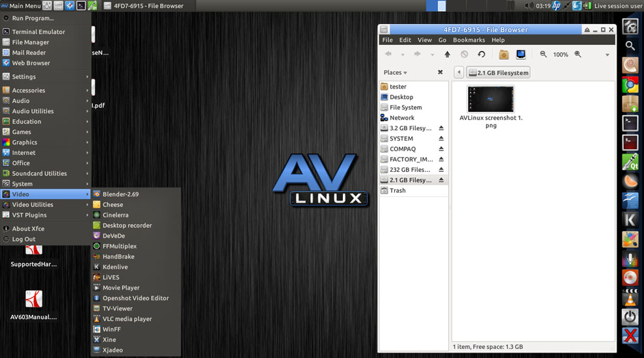Click the power button icon in the dock
644x358 pixels.
(x=630, y=317)
